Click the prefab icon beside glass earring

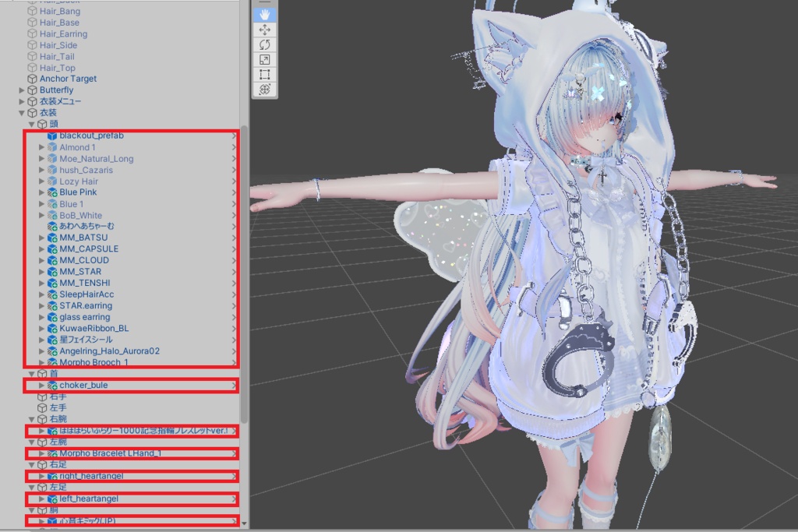coord(52,317)
